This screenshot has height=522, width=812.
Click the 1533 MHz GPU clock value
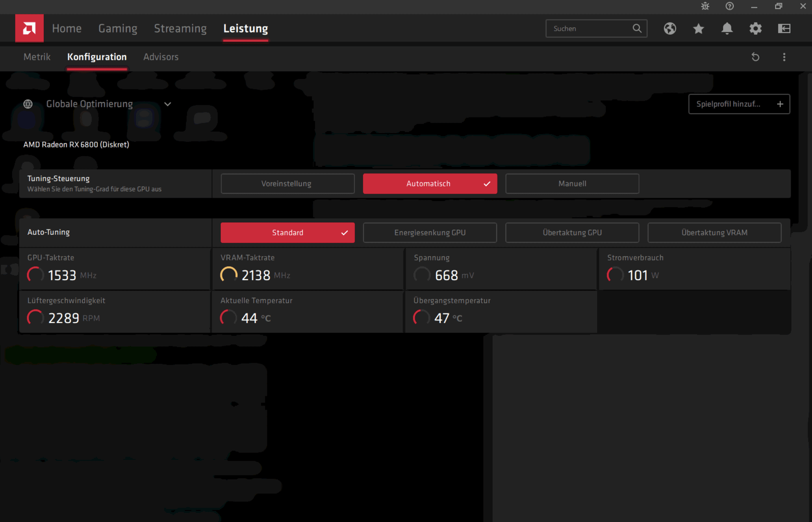[72, 275]
